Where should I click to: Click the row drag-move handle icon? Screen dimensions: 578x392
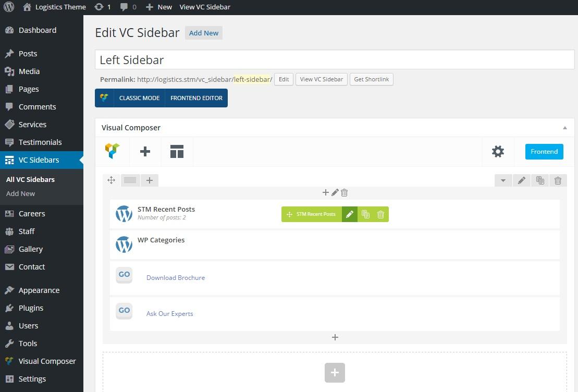(x=111, y=180)
